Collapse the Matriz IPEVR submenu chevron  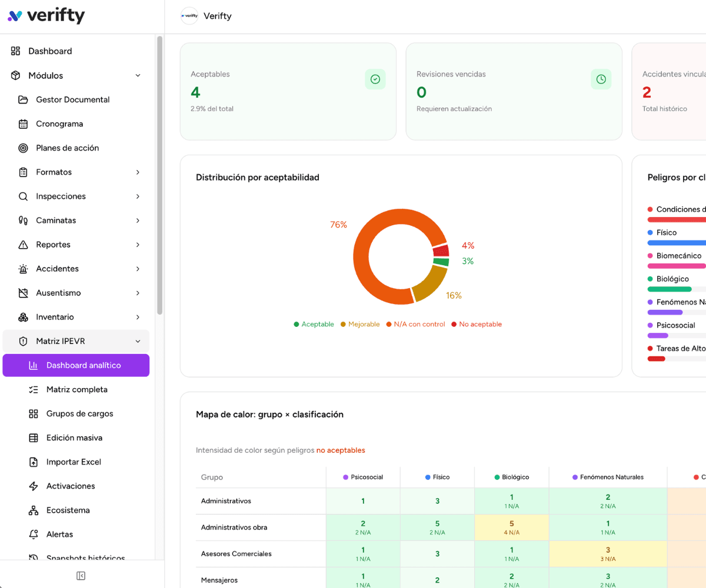pos(138,341)
